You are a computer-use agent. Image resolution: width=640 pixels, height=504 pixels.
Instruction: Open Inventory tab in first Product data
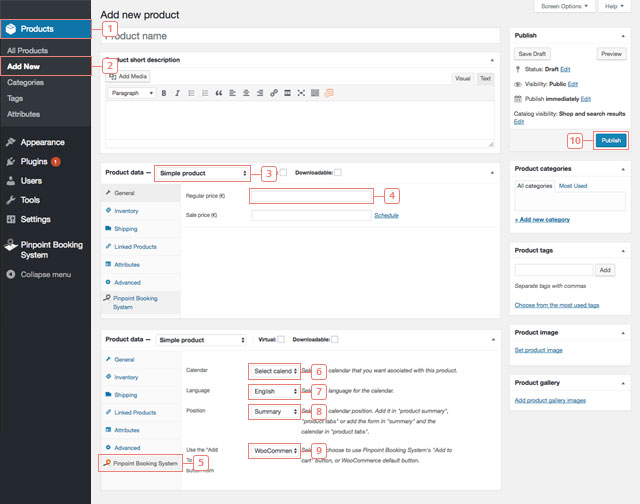(x=126, y=211)
